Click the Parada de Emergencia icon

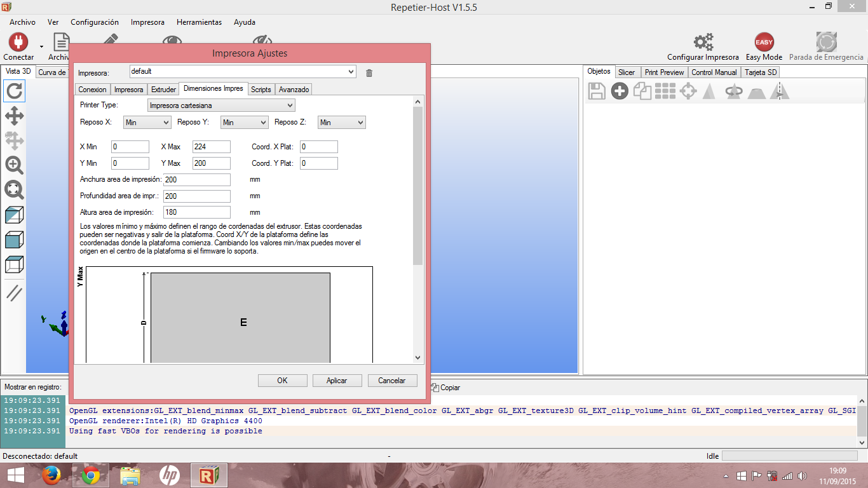(x=826, y=42)
